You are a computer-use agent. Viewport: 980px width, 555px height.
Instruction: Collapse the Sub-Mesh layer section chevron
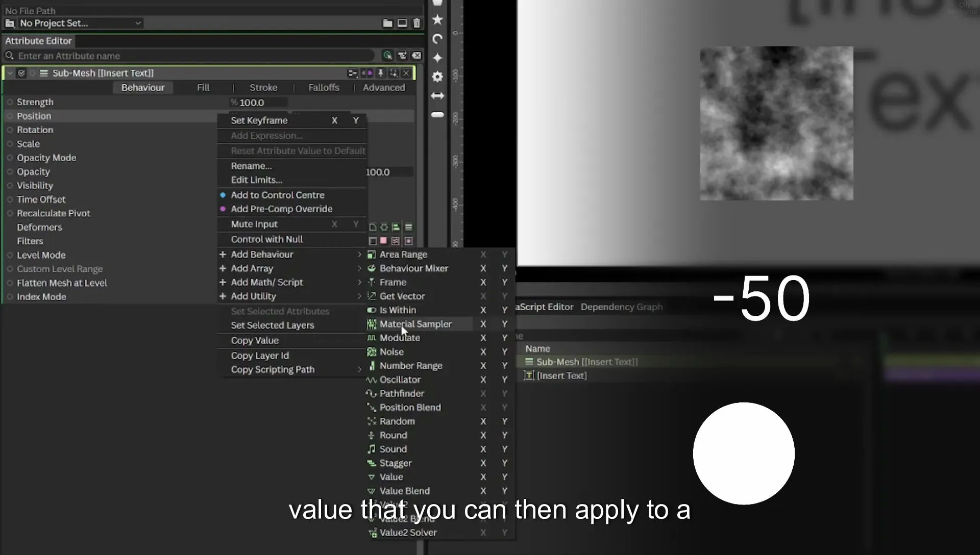(x=10, y=73)
